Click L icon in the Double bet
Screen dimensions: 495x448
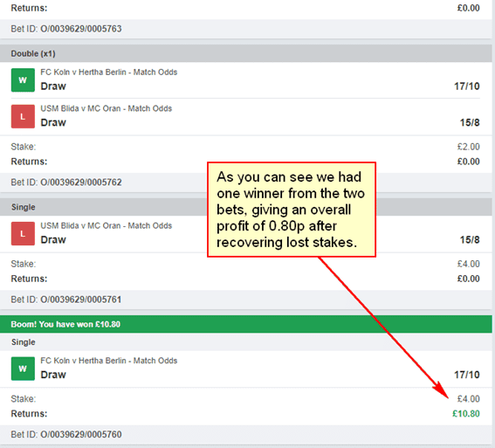tap(23, 116)
